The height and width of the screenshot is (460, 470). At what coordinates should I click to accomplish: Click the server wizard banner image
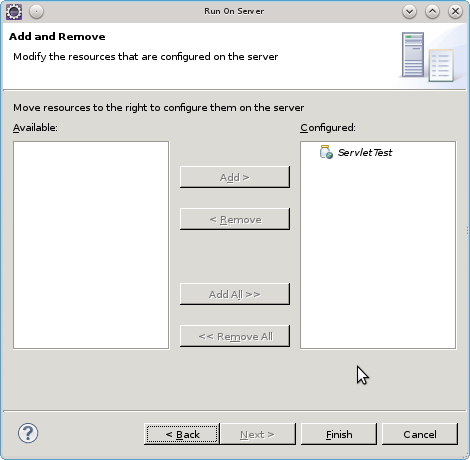click(x=430, y=57)
